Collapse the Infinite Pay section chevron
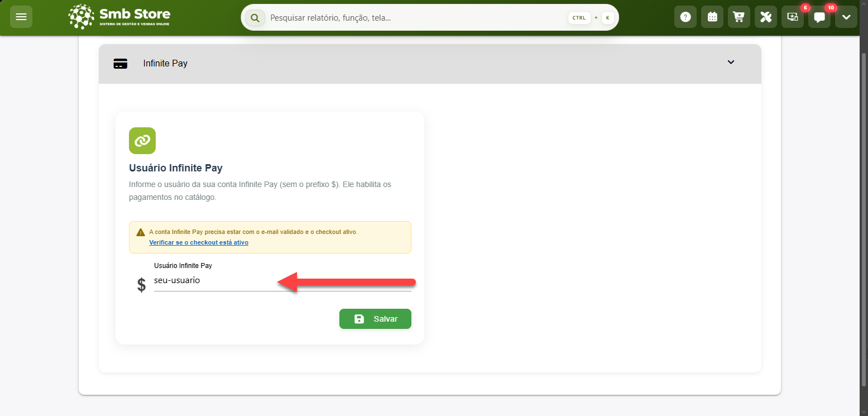Viewport: 868px width, 416px height. [x=731, y=62]
